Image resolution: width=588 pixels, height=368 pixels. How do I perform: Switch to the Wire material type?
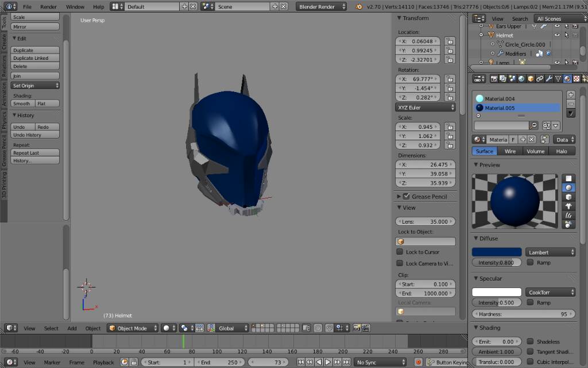(x=510, y=151)
